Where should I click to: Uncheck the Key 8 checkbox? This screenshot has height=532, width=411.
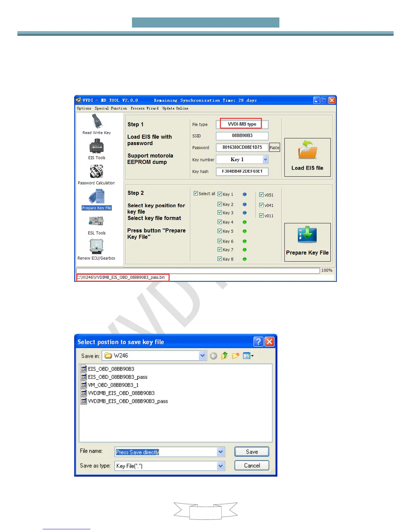click(x=220, y=259)
